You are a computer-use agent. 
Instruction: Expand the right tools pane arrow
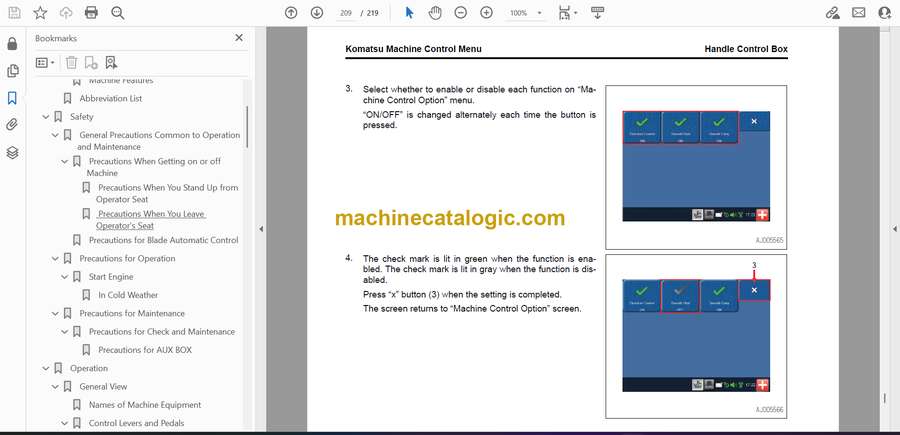pyautogui.click(x=894, y=228)
